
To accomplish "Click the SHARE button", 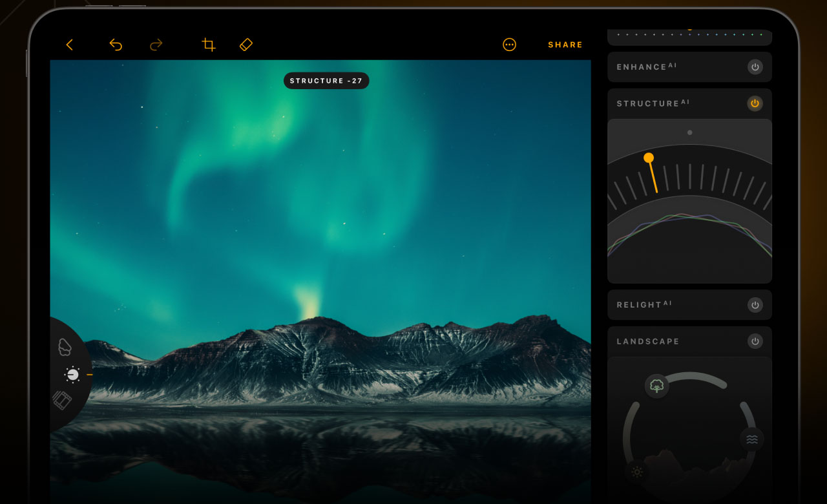I will [x=565, y=45].
